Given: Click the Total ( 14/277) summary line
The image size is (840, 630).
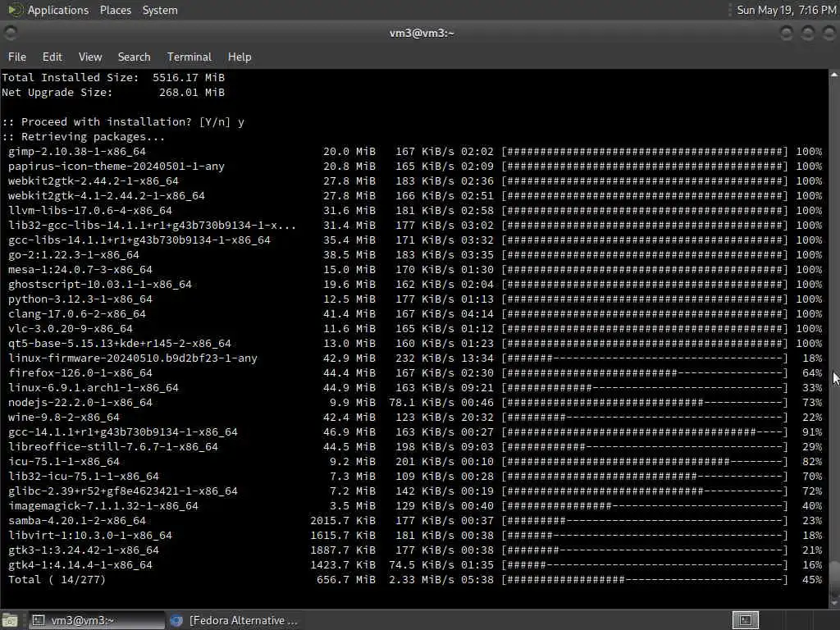Looking at the screenshot, I should point(414,580).
